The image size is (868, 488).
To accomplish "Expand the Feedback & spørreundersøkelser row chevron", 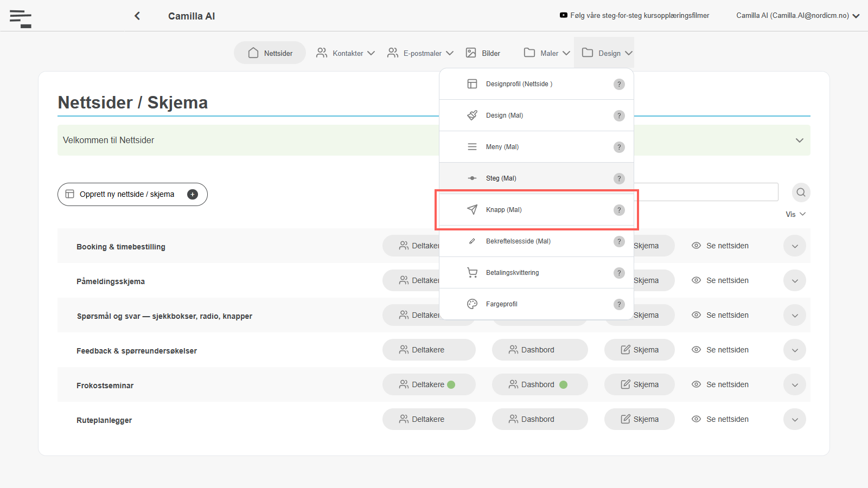I will click(x=795, y=350).
